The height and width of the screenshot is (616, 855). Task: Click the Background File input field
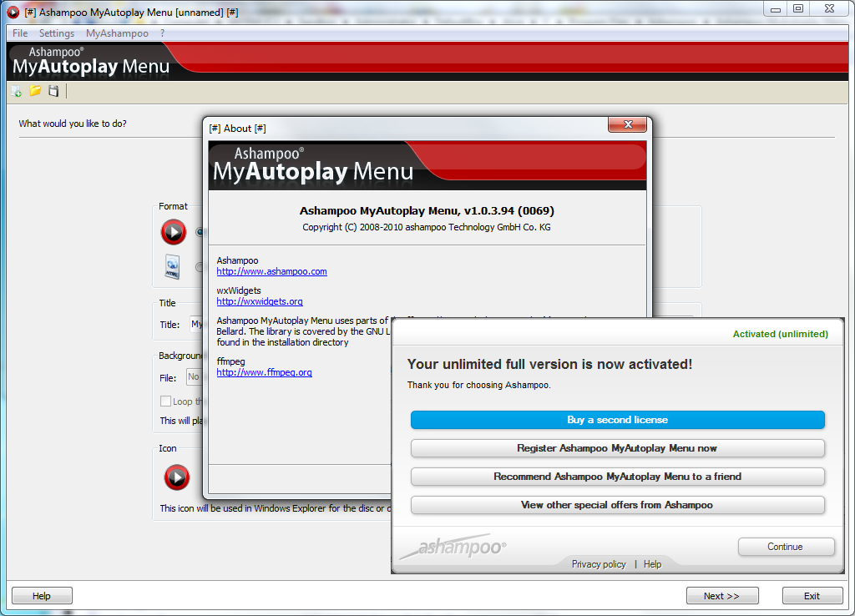(194, 376)
